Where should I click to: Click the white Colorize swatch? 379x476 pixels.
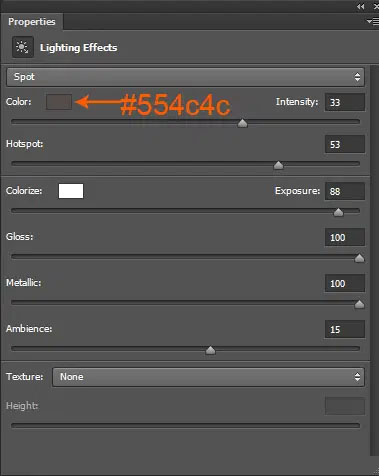(71, 191)
